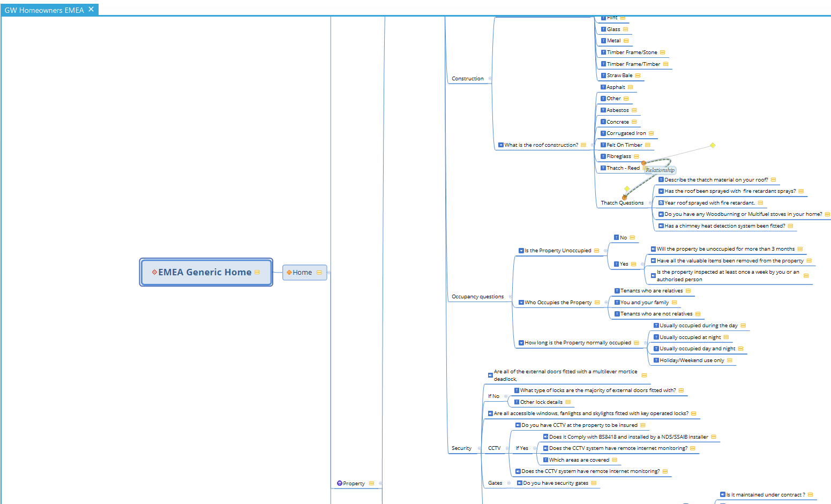Switch to GW Homeowners EMEA tab
This screenshot has width=831, height=504.
click(44, 10)
